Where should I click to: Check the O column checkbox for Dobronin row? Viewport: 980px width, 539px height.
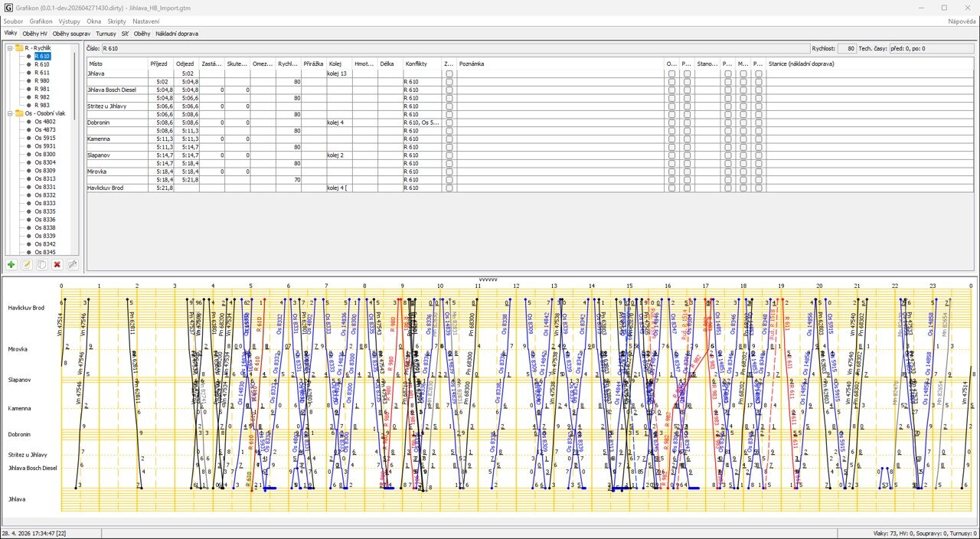671,122
